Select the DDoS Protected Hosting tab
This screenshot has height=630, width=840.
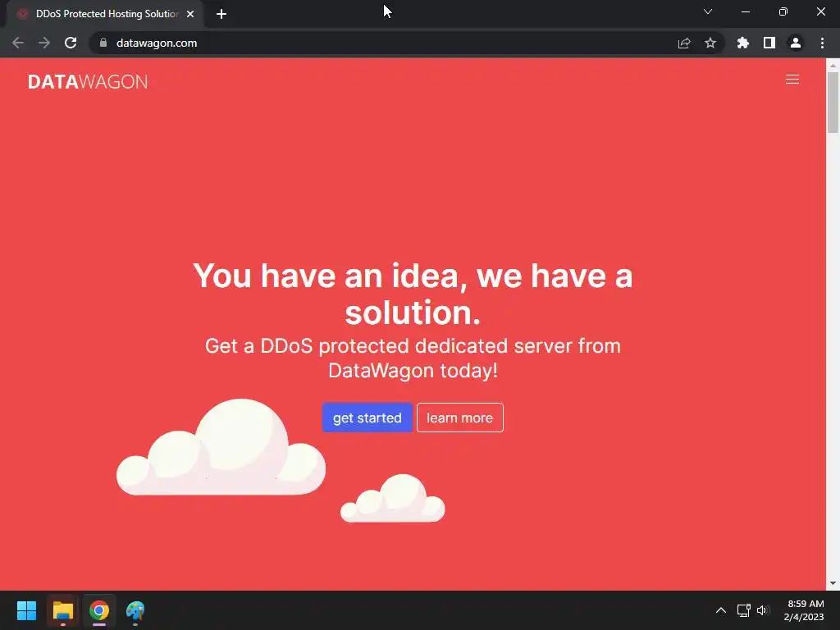[x=104, y=14]
